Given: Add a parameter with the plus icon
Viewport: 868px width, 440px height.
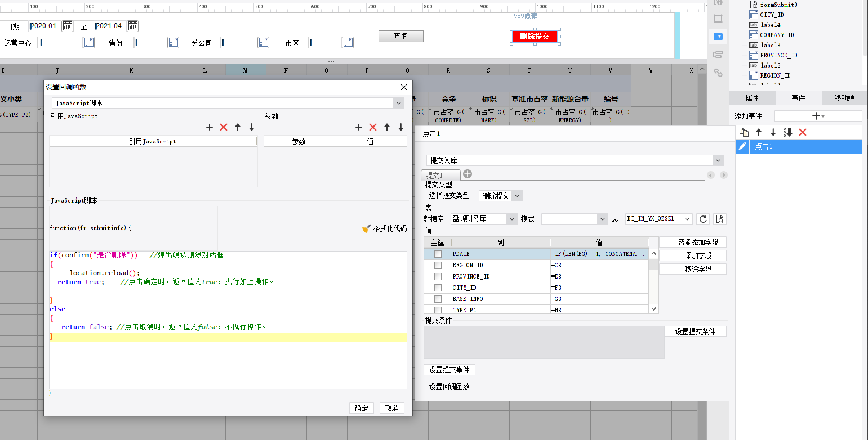Looking at the screenshot, I should [359, 128].
